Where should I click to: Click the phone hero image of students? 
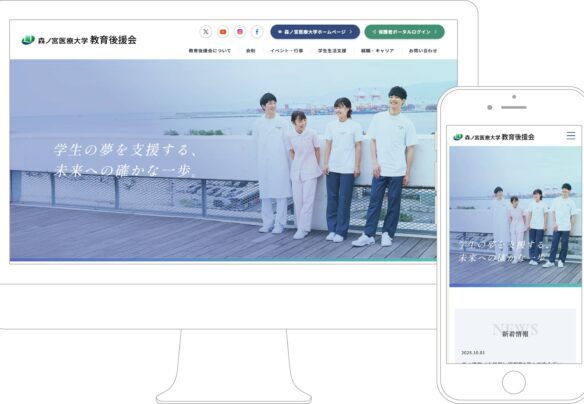(x=515, y=216)
